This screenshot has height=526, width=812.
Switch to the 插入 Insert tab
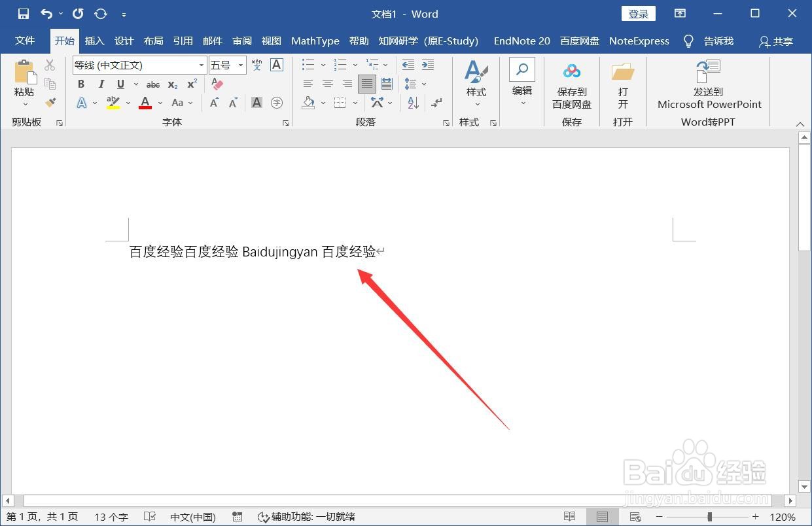click(x=94, y=41)
